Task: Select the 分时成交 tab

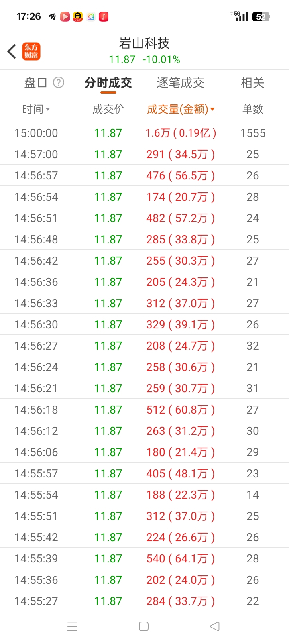Action: (108, 83)
